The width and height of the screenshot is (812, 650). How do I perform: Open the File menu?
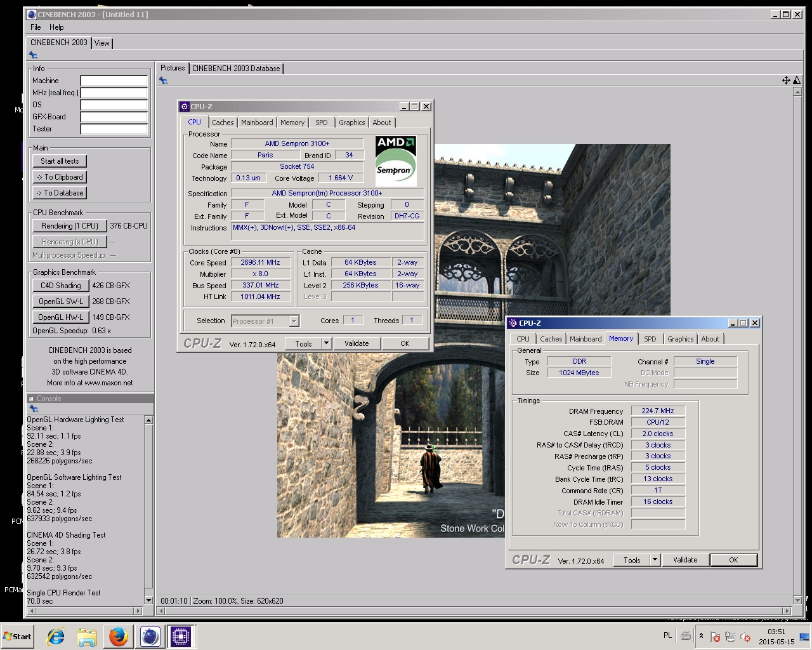tap(36, 27)
